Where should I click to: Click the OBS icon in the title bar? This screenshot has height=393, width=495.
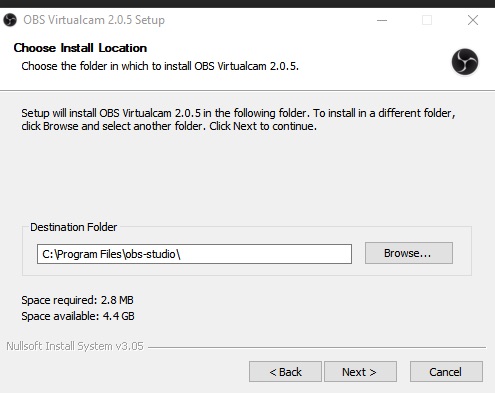(10, 20)
